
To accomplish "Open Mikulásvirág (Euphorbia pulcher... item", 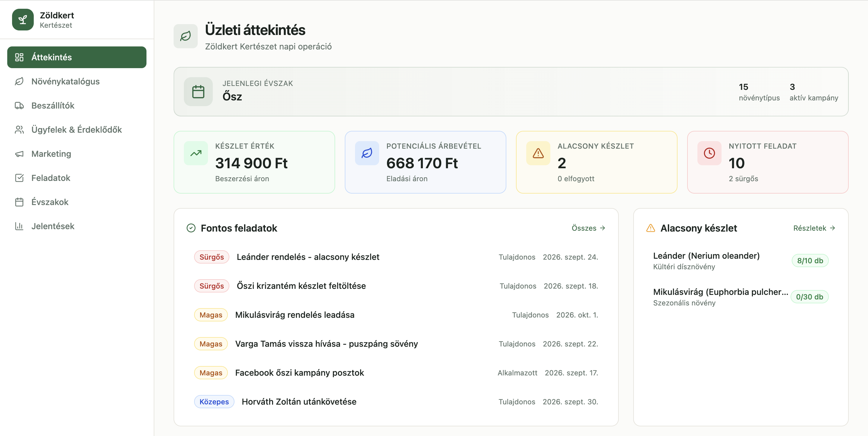I will click(741, 297).
